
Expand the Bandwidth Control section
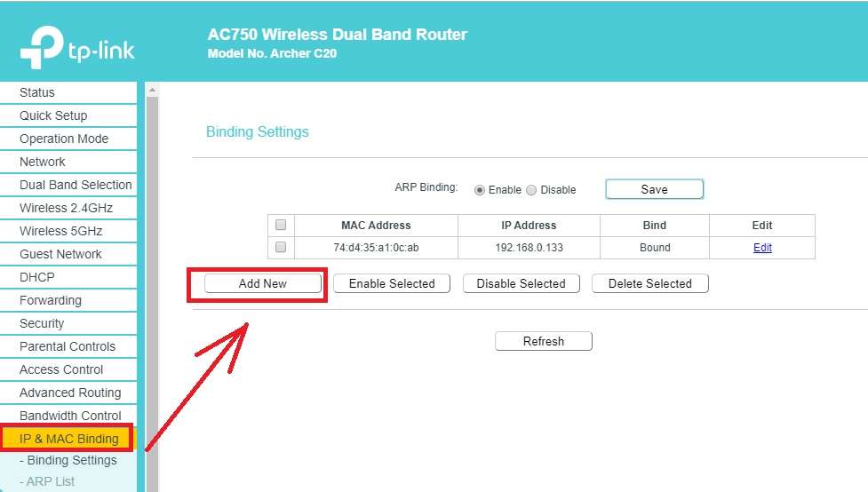tap(70, 416)
